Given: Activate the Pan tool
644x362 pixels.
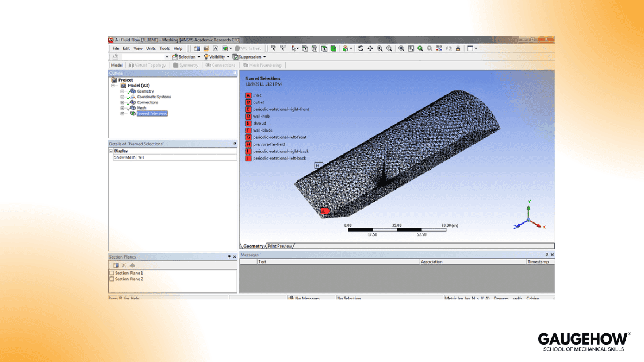Looking at the screenshot, I should pos(370,48).
